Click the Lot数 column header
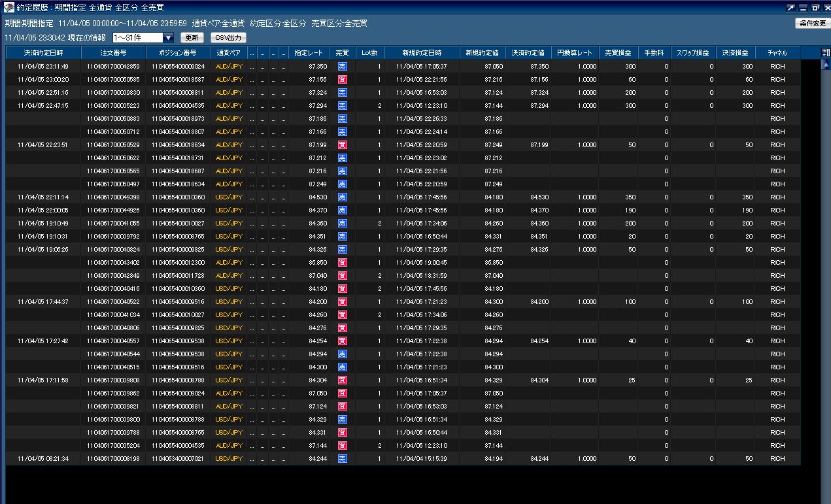The width and height of the screenshot is (831, 504). point(370,52)
